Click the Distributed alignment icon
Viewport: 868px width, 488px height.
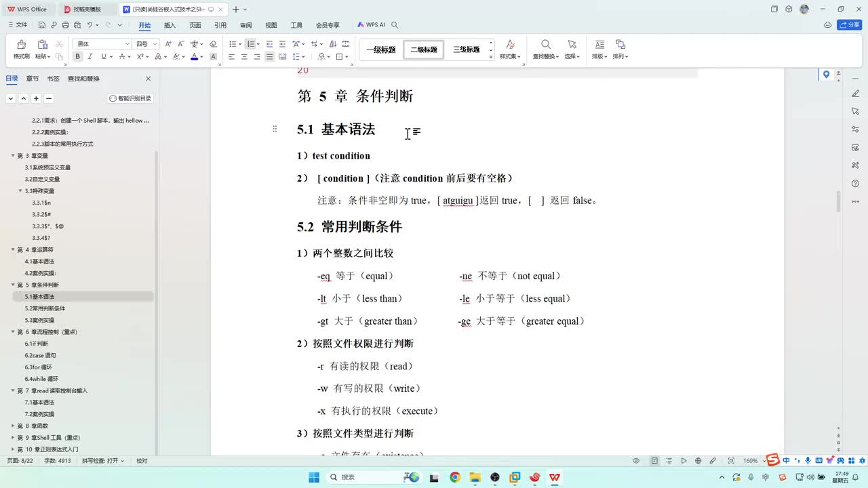[283, 57]
